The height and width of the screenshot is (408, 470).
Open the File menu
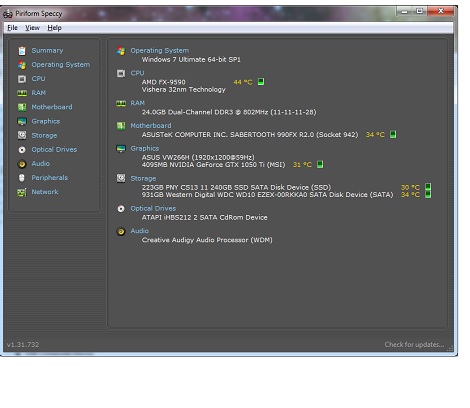click(13, 28)
